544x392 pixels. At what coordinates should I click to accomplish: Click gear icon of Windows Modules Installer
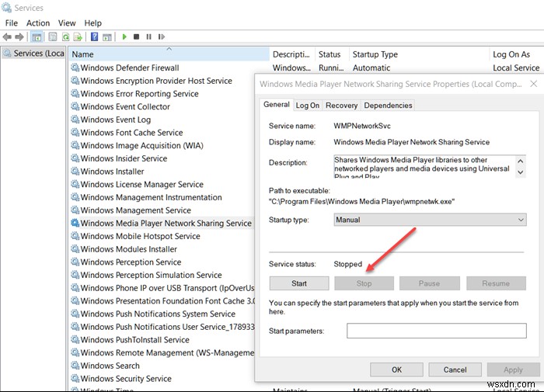coord(75,249)
